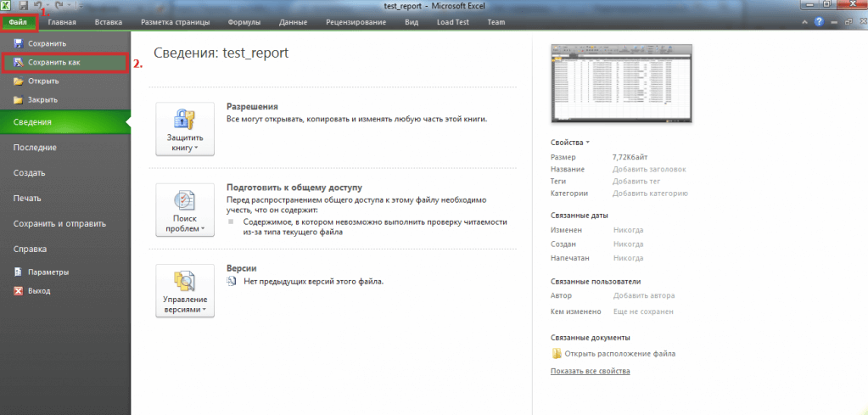Open the Создать section
This screenshot has width=868, height=415.
click(x=65, y=173)
